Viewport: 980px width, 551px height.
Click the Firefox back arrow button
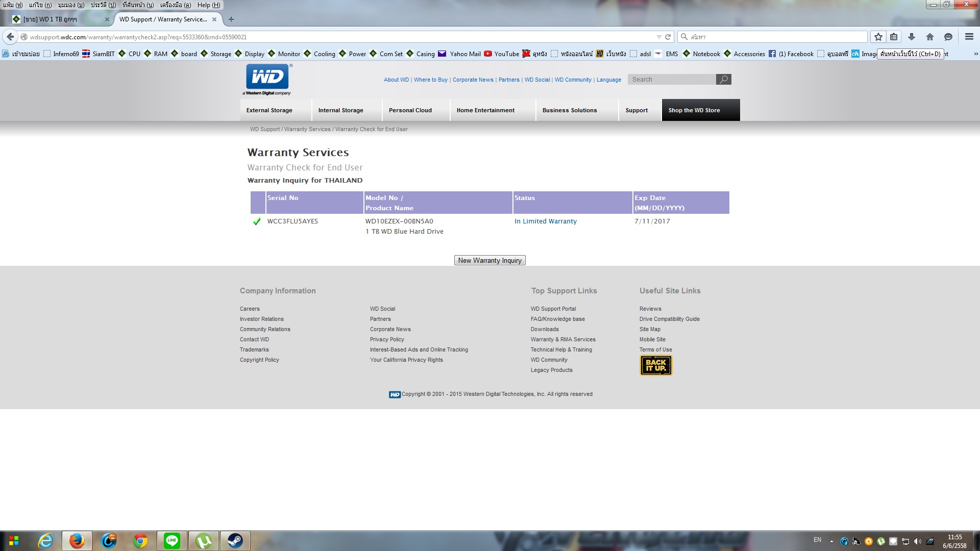[x=10, y=37]
